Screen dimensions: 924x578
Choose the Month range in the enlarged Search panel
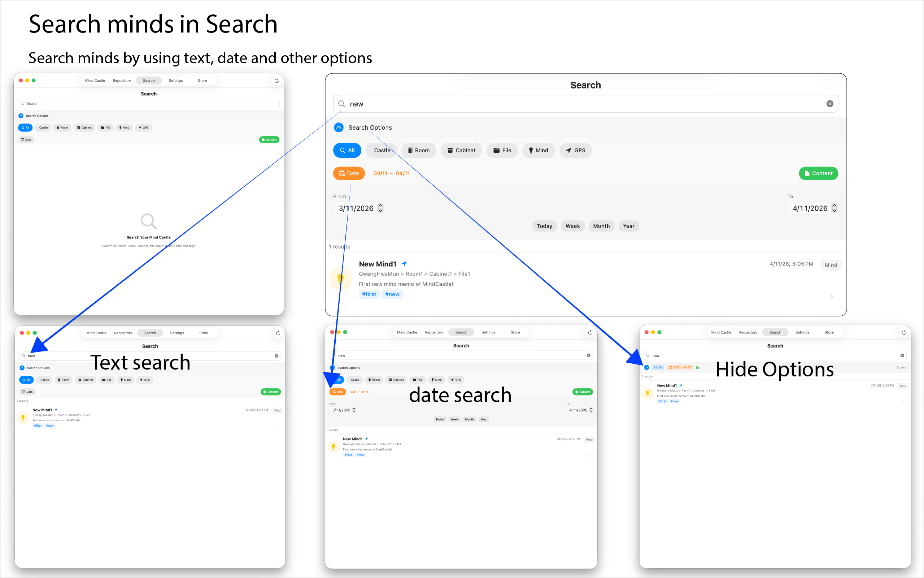(x=601, y=226)
